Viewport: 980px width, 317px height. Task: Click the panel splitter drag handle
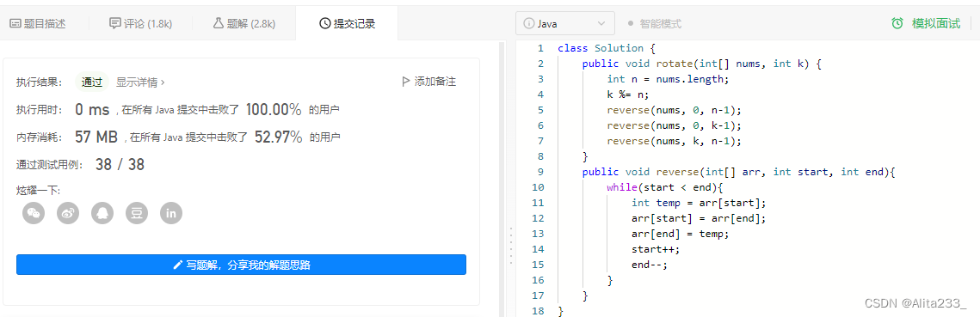click(x=510, y=246)
